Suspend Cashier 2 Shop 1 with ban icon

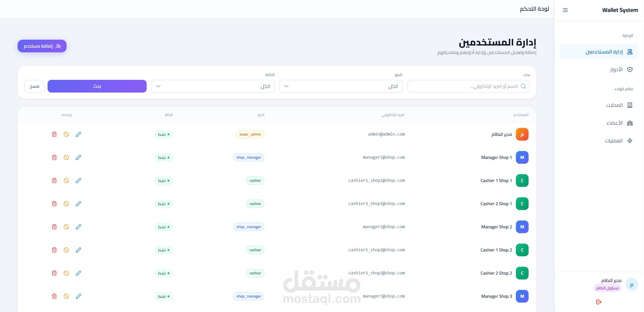(66, 204)
